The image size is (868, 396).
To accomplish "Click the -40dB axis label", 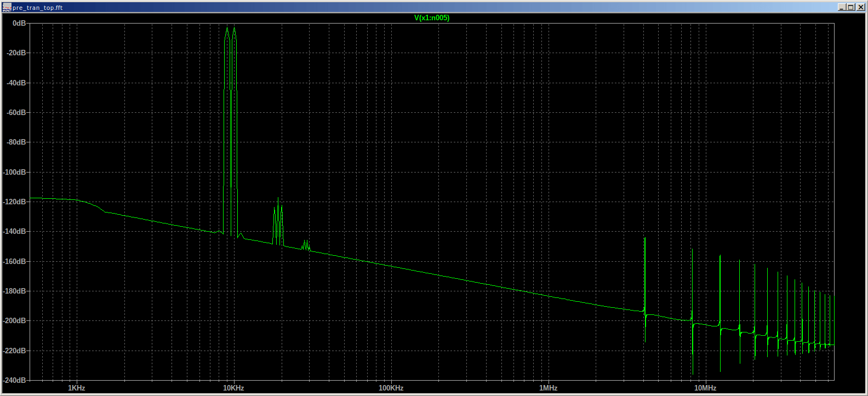I will 16,83.
